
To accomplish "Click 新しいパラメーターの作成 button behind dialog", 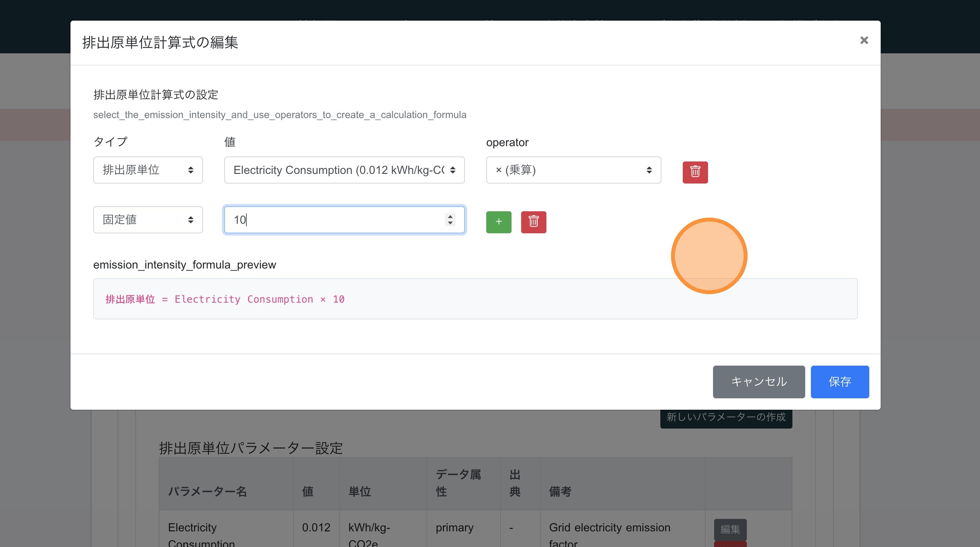I will pyautogui.click(x=725, y=418).
